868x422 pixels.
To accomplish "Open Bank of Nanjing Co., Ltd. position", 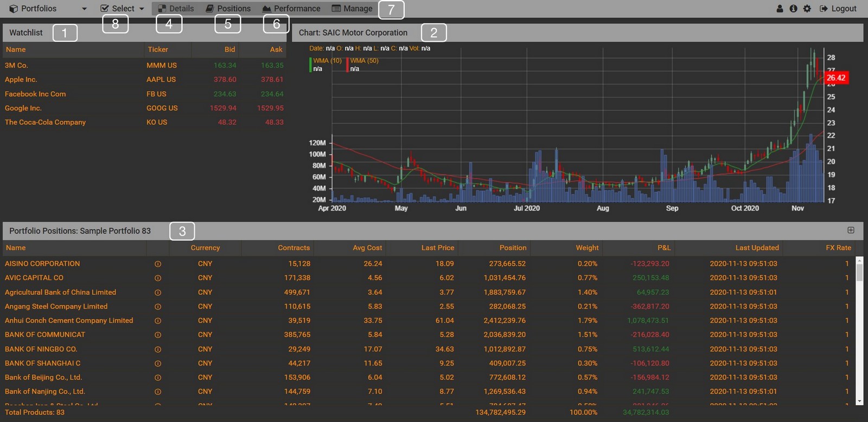I will point(45,392).
